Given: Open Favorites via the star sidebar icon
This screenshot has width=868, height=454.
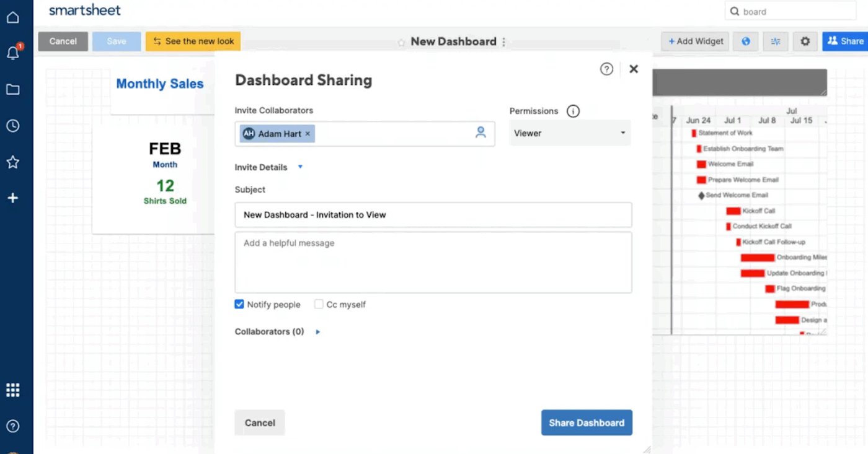Looking at the screenshot, I should 14,162.
